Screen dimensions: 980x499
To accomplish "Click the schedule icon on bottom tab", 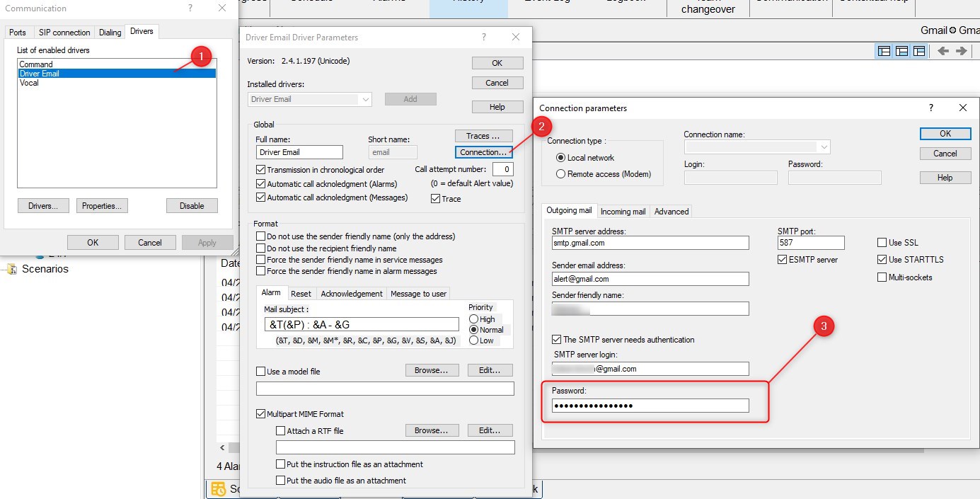I will pyautogui.click(x=219, y=489).
